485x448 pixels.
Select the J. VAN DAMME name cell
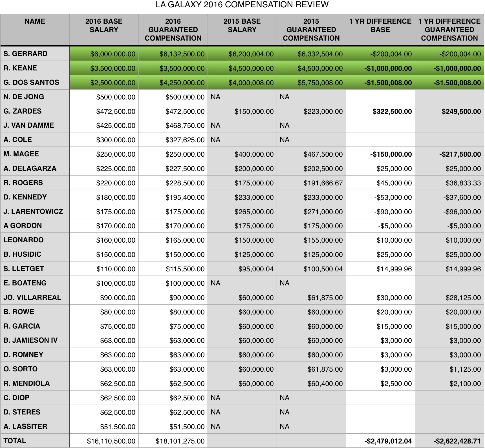[x=35, y=125]
